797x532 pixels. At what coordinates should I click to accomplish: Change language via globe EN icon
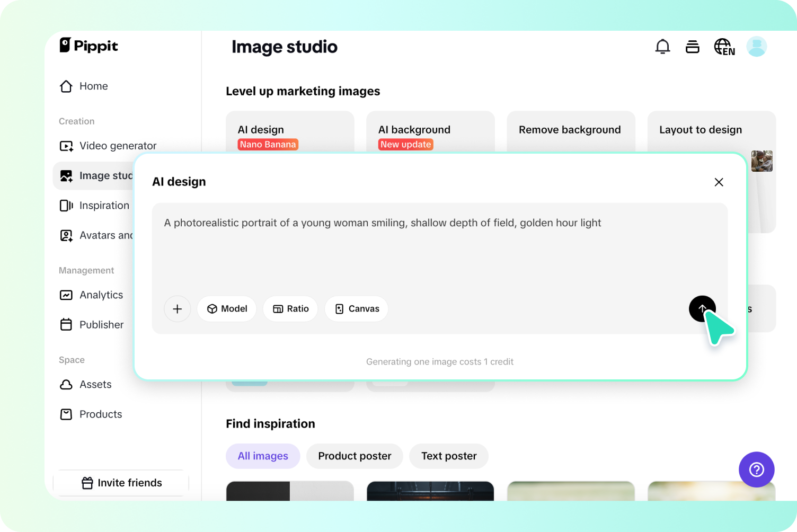click(x=724, y=47)
